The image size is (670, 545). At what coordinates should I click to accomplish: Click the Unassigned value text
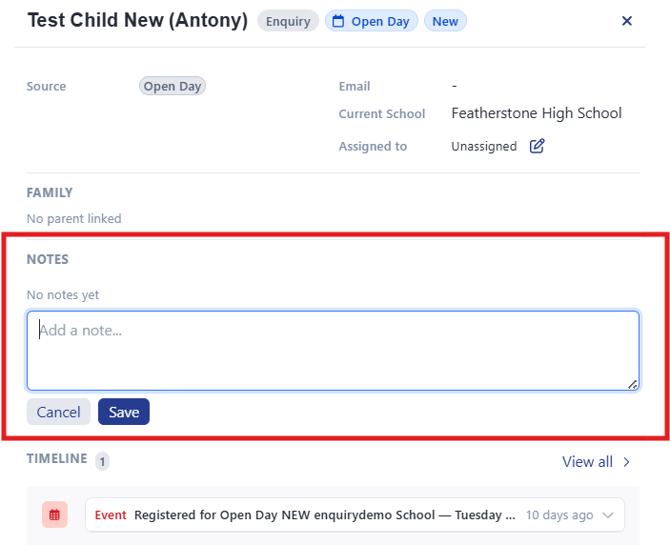[x=484, y=146]
